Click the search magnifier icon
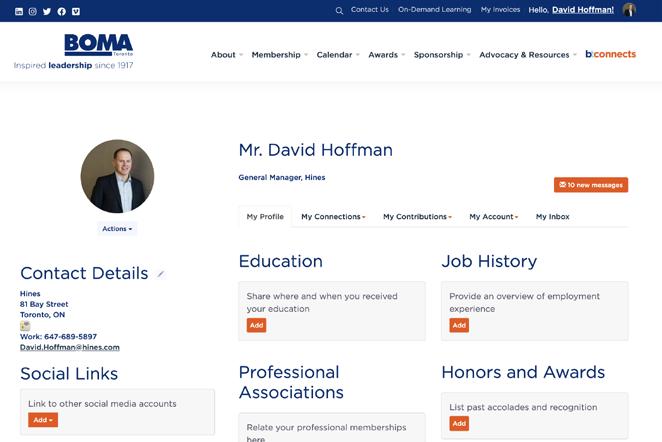The width and height of the screenshot is (662, 442). 339,10
